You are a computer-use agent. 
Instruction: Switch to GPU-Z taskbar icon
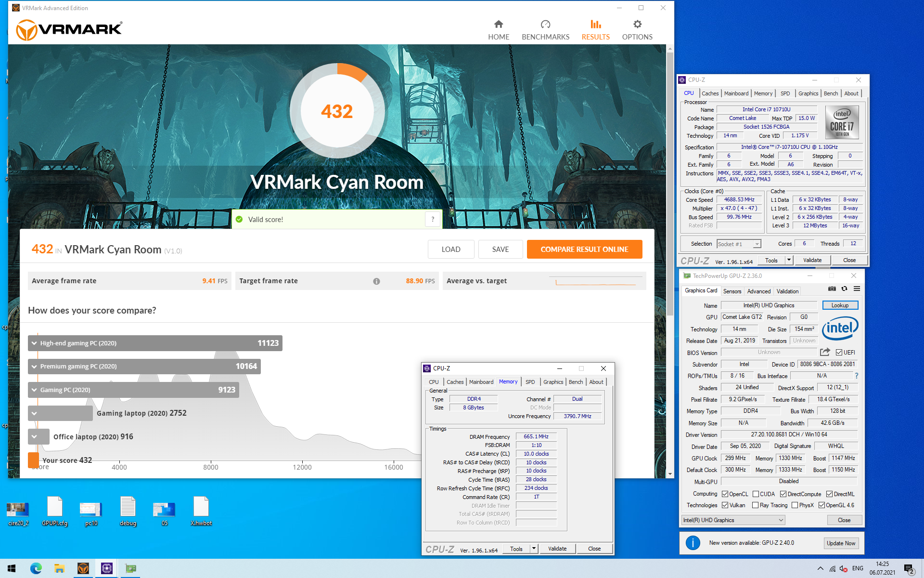pos(130,568)
